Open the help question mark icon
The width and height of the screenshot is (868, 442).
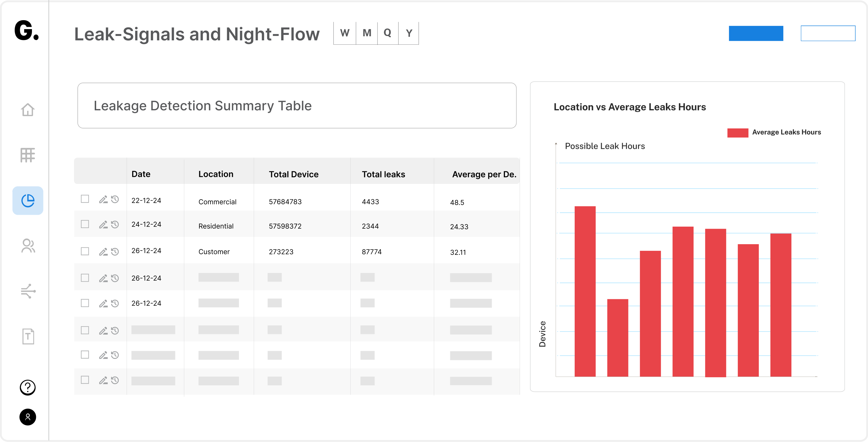(x=28, y=387)
